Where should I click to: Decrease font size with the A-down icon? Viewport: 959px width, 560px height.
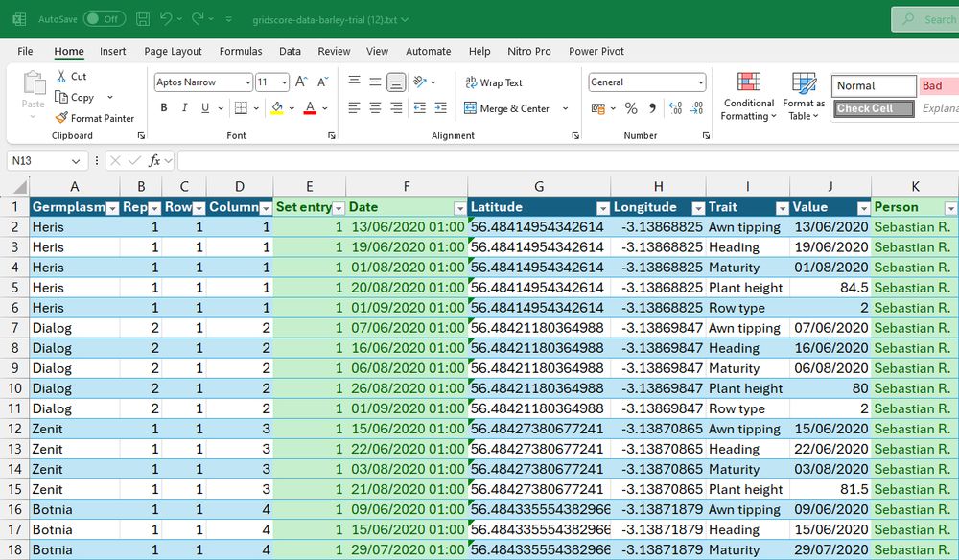tap(322, 82)
